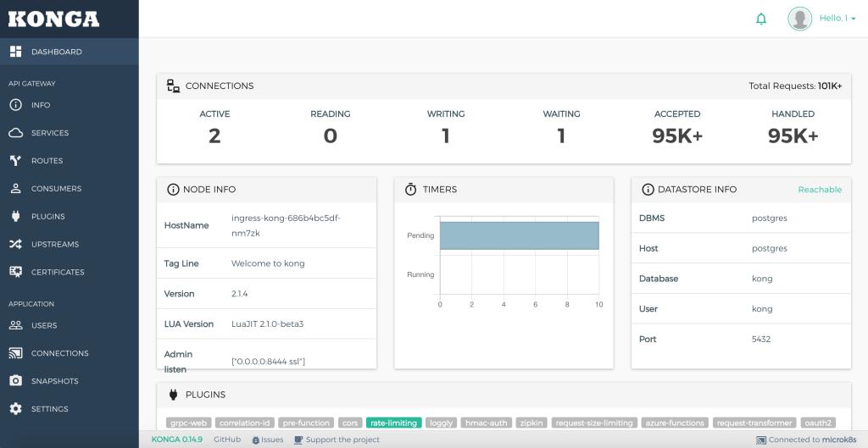Go to Certificates
Viewport: 868px width, 448px height.
tap(70, 272)
